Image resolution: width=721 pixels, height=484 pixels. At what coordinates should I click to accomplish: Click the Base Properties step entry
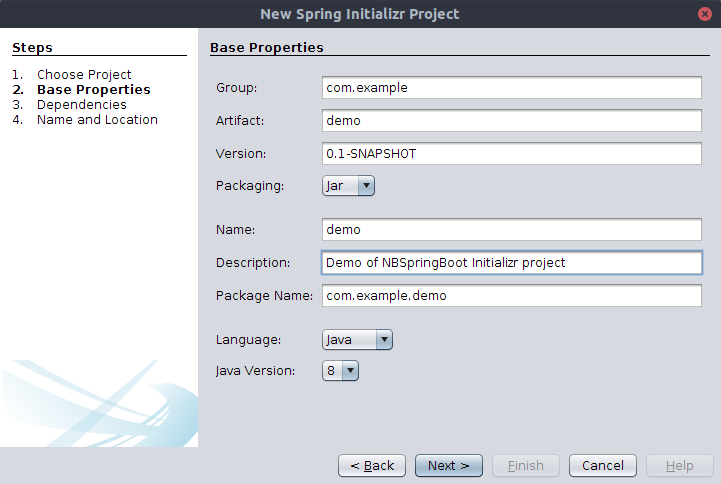click(x=94, y=90)
